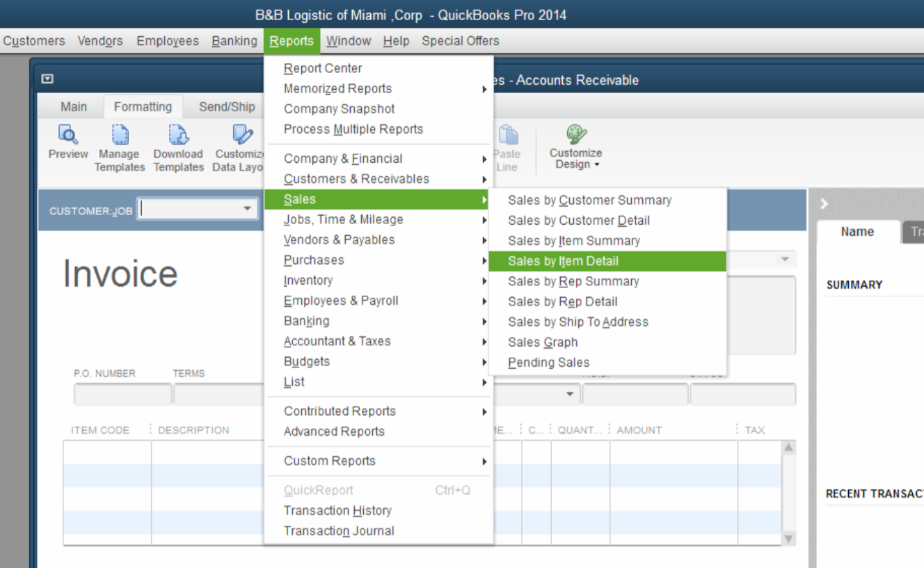Click the Customize Design icon
The width and height of the screenshot is (924, 568).
575,135
